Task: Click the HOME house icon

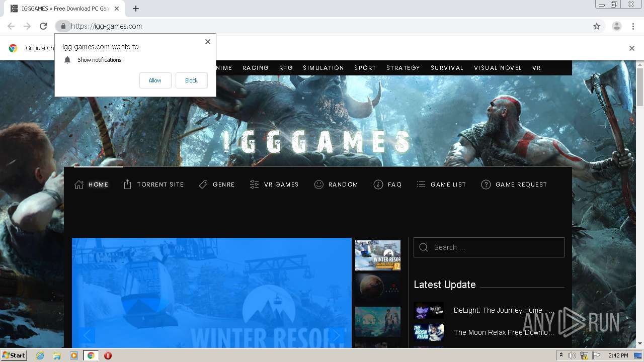Action: click(x=79, y=185)
